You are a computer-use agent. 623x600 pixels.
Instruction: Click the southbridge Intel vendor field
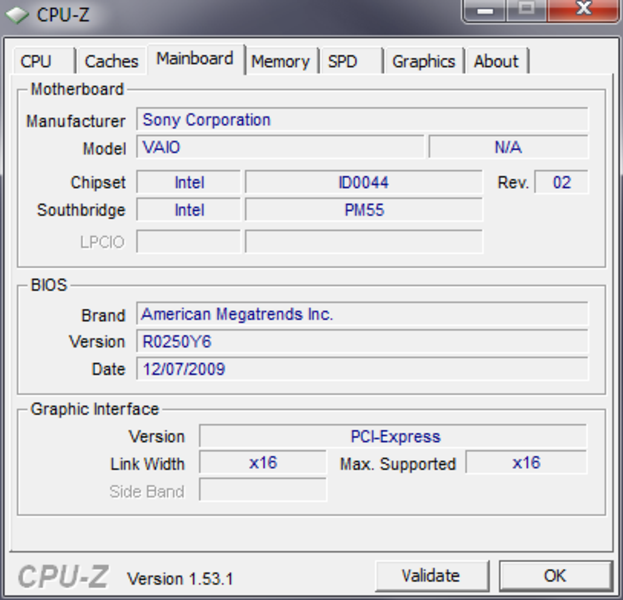pyautogui.click(x=189, y=210)
